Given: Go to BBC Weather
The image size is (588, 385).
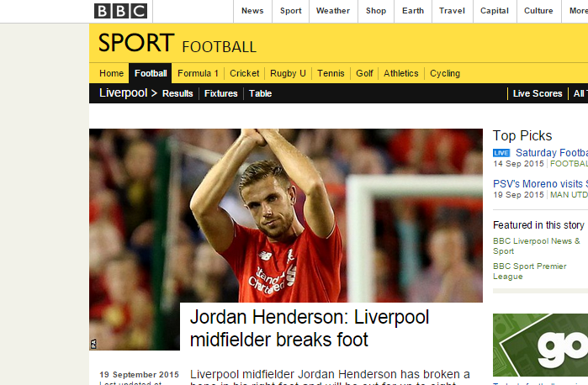Looking at the screenshot, I should point(333,11).
